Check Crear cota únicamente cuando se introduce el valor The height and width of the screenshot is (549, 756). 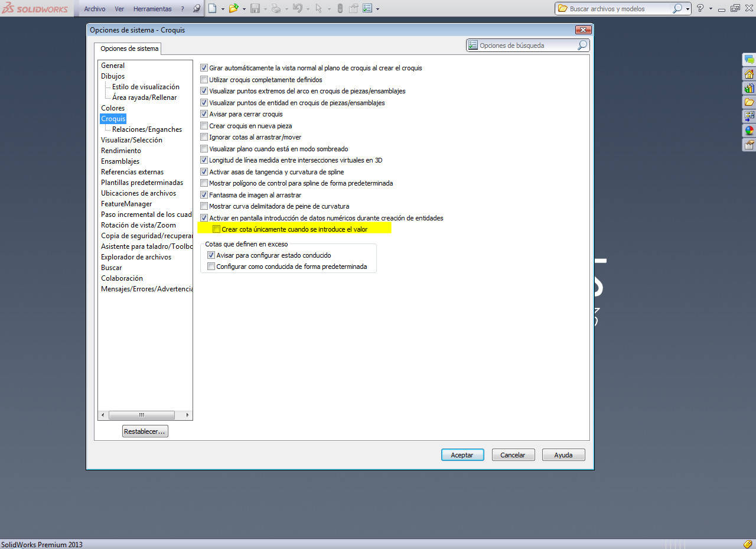point(217,229)
